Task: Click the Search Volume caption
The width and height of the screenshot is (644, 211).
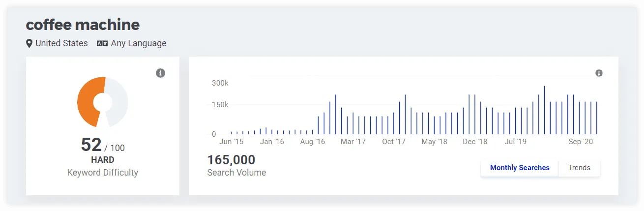Action: click(236, 173)
